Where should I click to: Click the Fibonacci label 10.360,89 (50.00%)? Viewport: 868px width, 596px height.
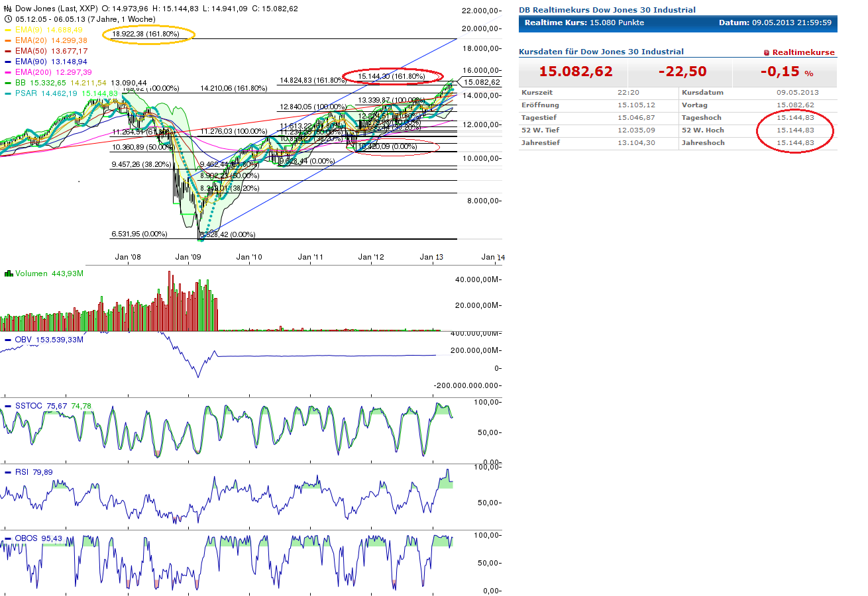(142, 147)
